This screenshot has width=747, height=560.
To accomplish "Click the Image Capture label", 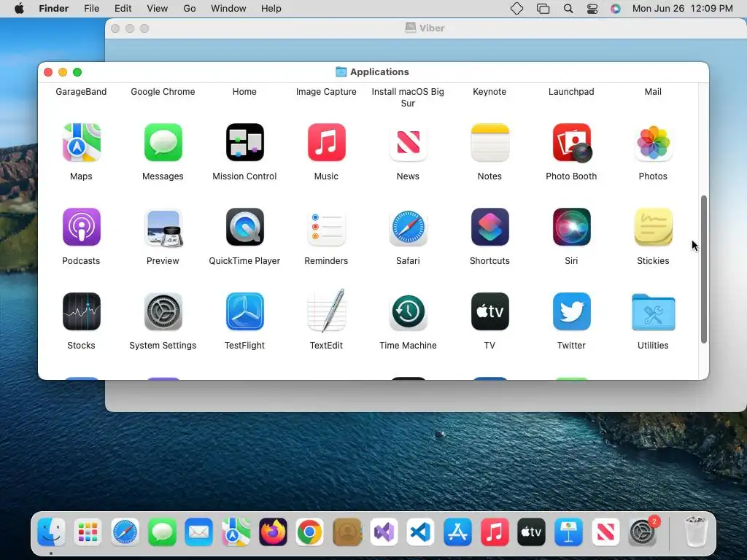I will 326,91.
